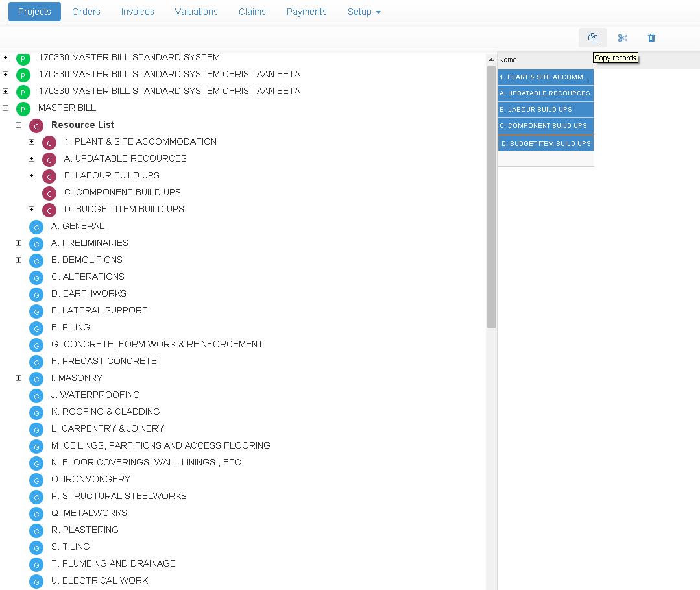Select L. CARPENTRY & JOINERY item
The image size is (700, 590).
108,429
